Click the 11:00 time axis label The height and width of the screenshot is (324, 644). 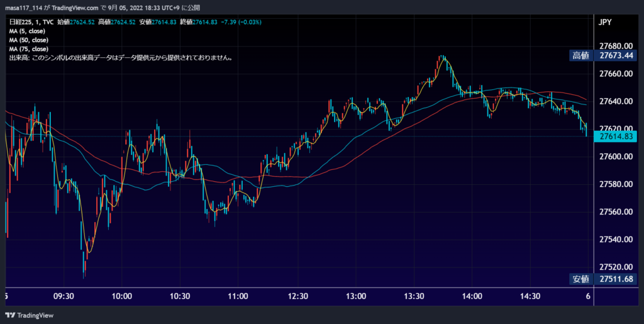click(238, 296)
